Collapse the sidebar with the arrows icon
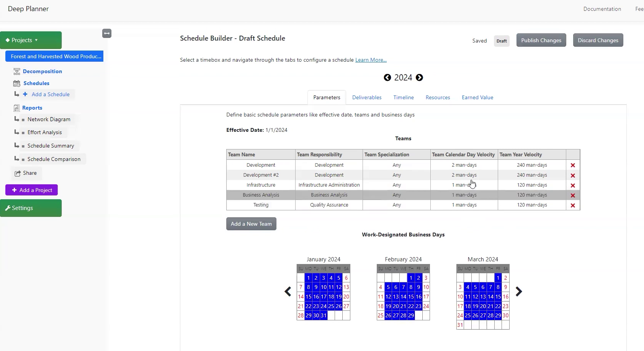Image resolution: width=644 pixels, height=351 pixels. [107, 33]
